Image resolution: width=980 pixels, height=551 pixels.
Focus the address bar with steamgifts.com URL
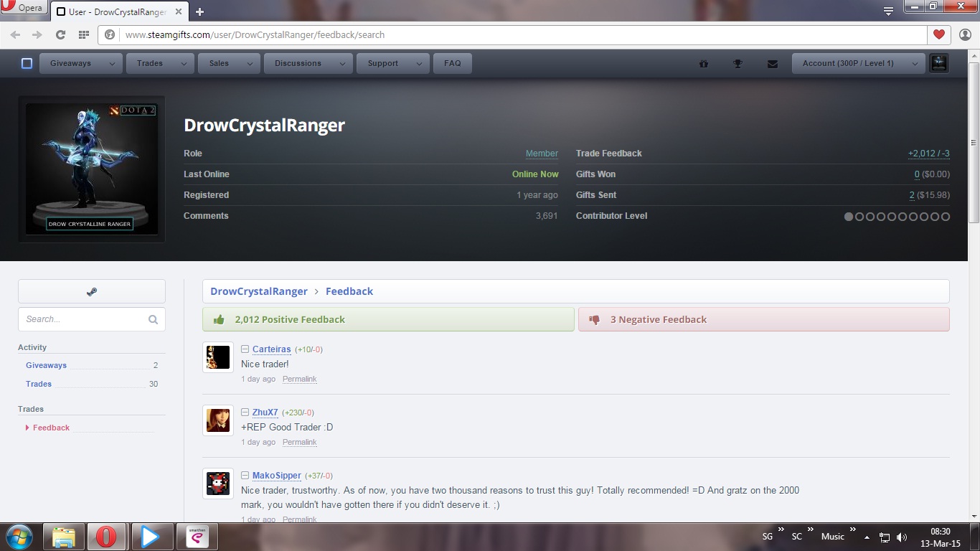[512, 34]
